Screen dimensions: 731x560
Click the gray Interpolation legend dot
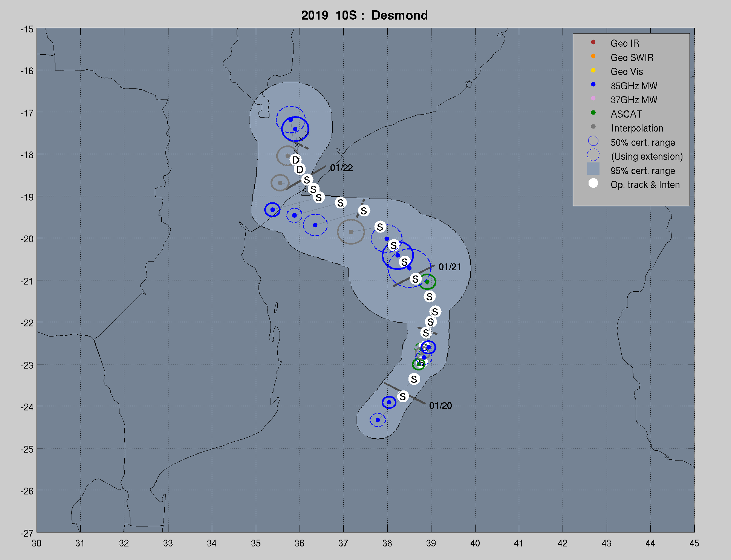click(x=593, y=127)
